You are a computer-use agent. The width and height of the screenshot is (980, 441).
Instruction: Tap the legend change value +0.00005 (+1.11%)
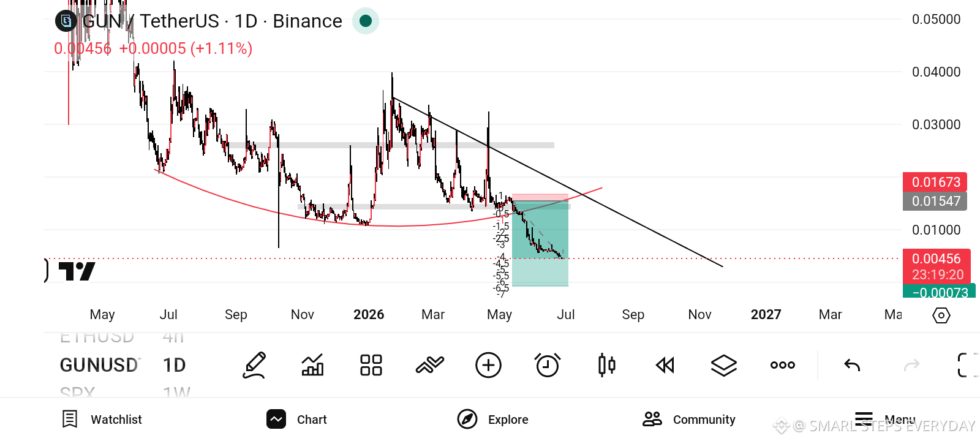186,48
